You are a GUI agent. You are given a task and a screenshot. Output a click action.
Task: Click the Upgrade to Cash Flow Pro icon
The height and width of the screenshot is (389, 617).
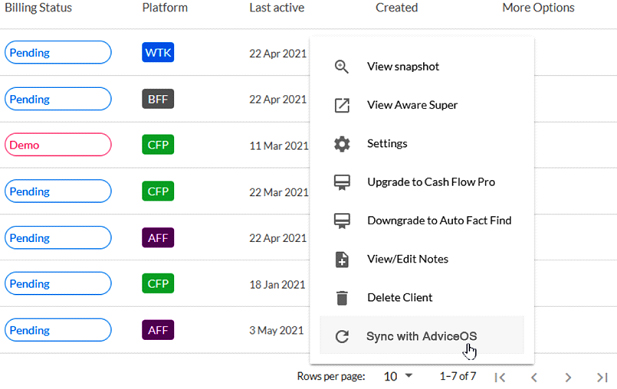point(342,183)
